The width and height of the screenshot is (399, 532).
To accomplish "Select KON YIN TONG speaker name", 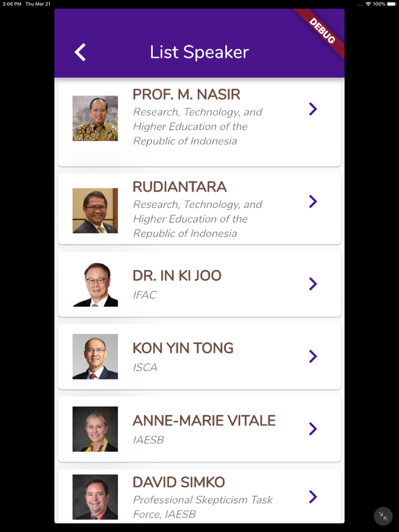I will [183, 348].
